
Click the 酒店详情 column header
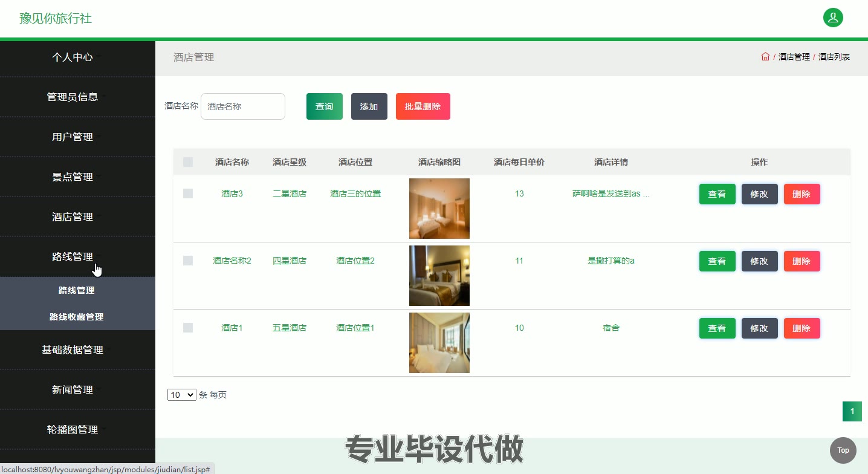611,162
